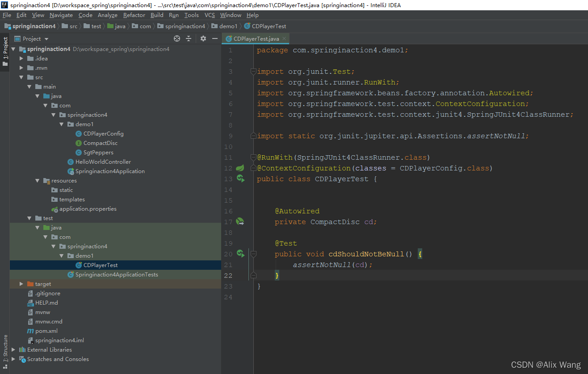Open the VCS menu
The height and width of the screenshot is (374, 588).
tap(210, 15)
